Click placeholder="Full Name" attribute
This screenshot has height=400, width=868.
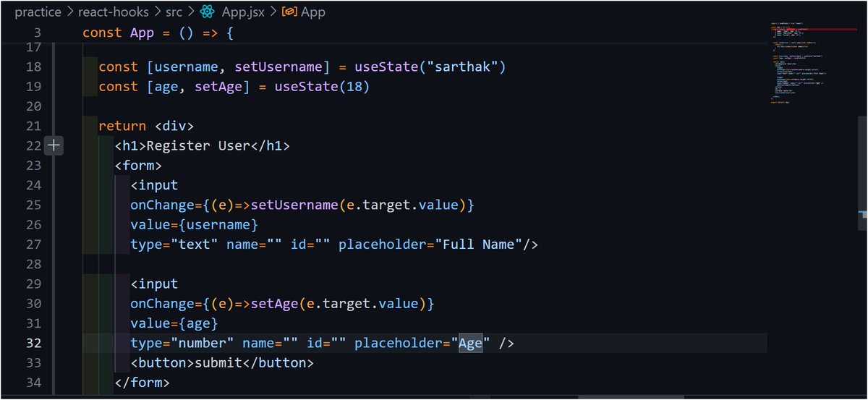(430, 244)
